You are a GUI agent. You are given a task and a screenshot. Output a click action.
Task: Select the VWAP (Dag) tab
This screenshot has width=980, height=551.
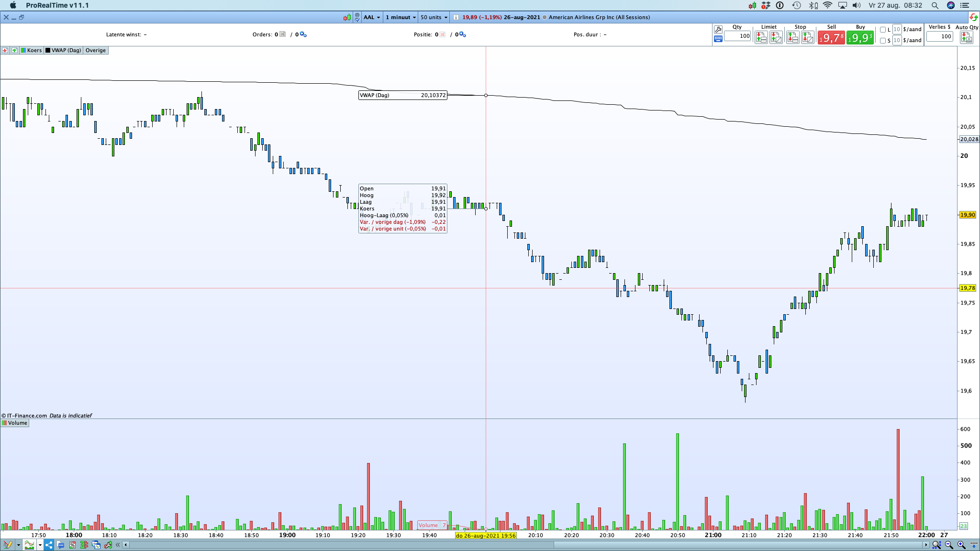tap(63, 50)
